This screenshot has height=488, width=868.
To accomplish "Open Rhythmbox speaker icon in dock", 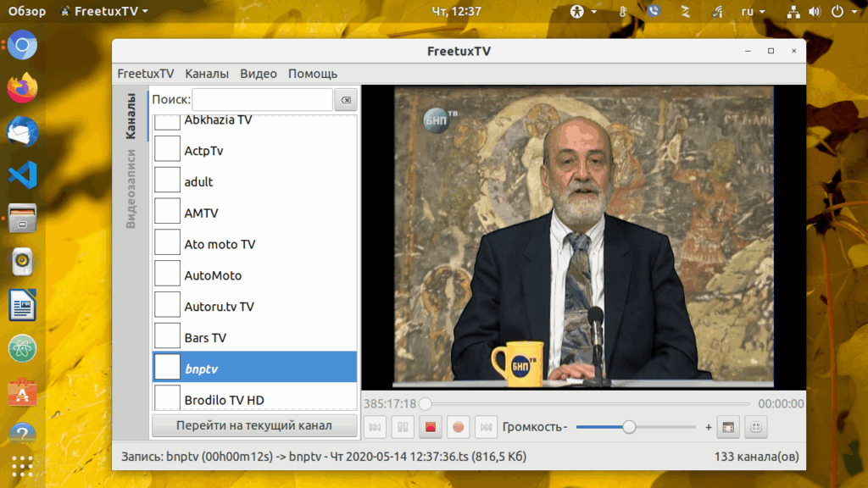I will 22,261.
